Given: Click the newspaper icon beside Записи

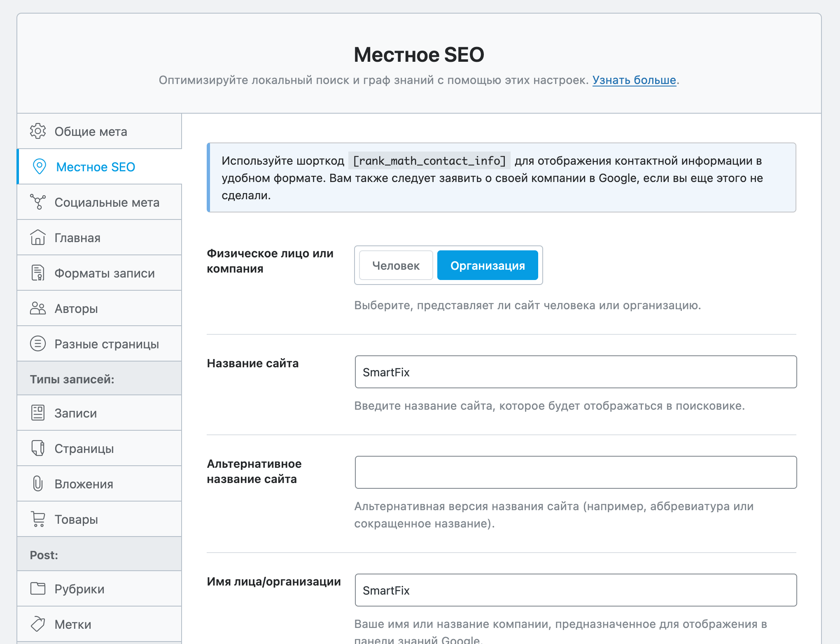Looking at the screenshot, I should coord(38,413).
